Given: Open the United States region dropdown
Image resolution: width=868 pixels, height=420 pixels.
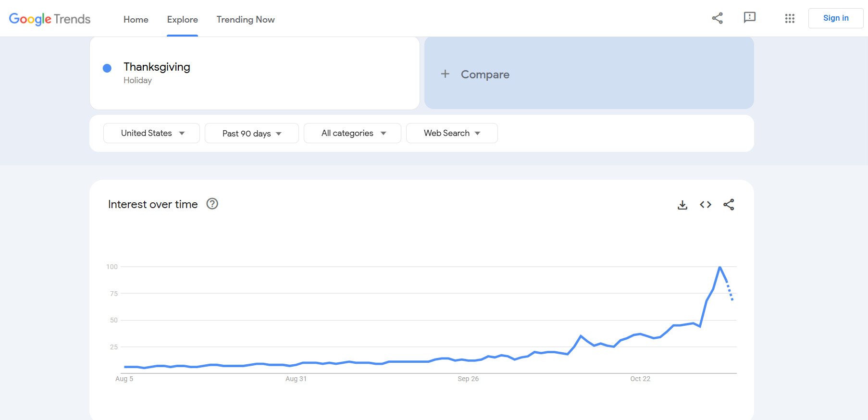Looking at the screenshot, I should point(151,133).
